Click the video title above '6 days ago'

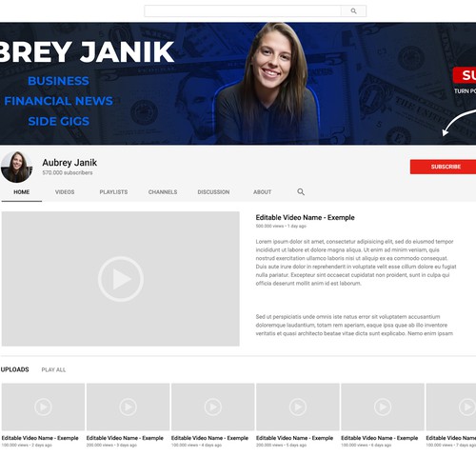pyautogui.click(x=380, y=438)
